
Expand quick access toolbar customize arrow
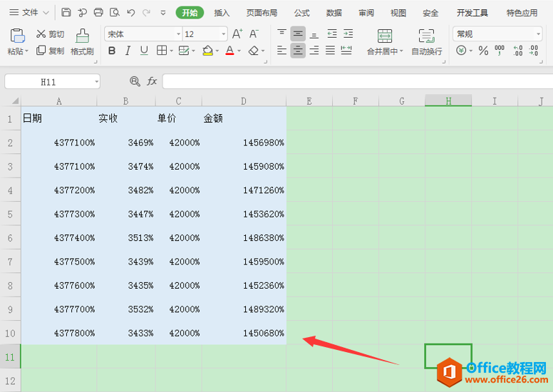pos(163,13)
